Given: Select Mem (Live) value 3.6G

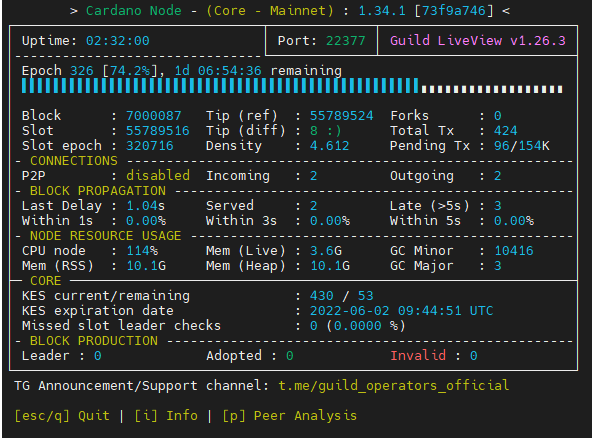Looking at the screenshot, I should (326, 251).
